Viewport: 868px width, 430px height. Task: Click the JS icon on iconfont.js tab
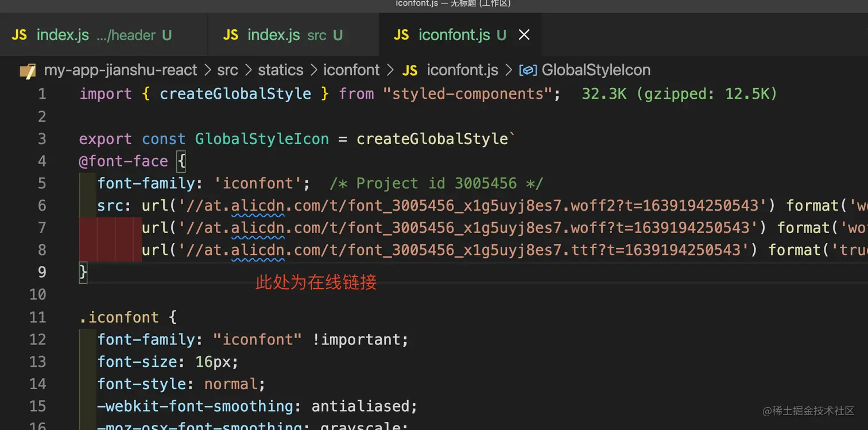coord(401,35)
